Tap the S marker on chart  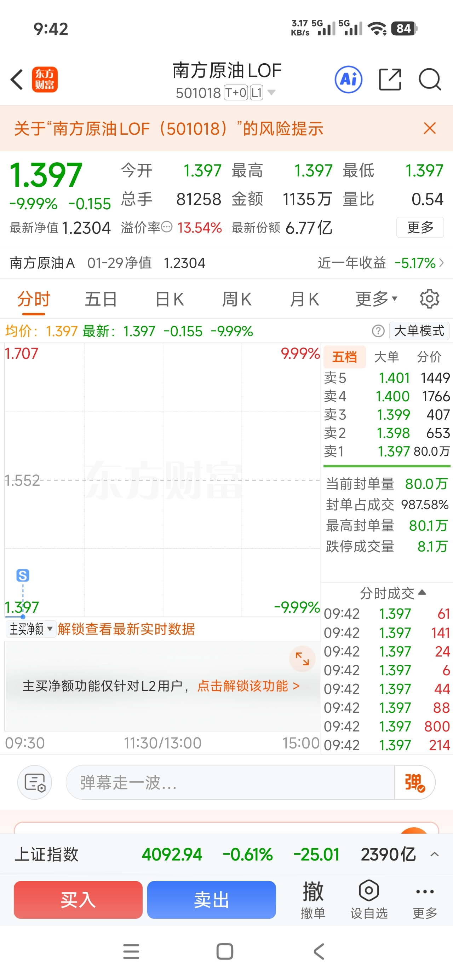coord(23,575)
